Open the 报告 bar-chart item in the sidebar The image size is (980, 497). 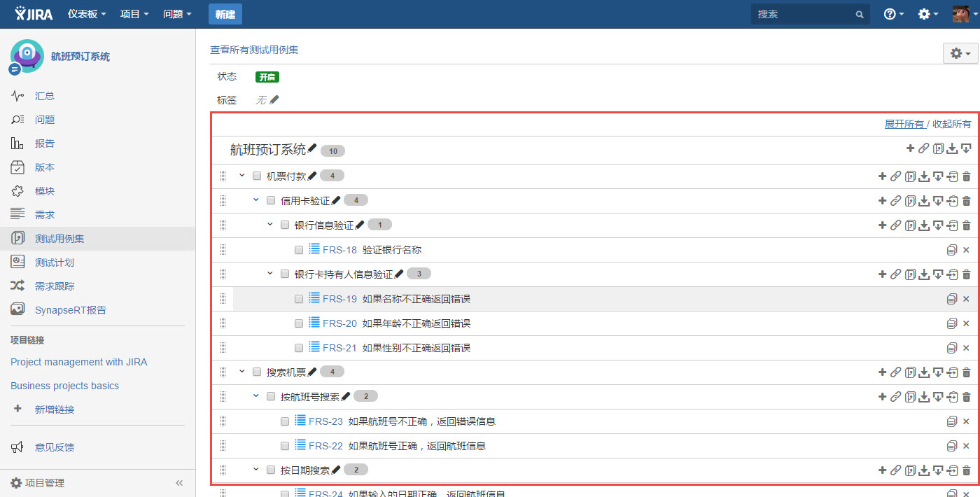18,143
